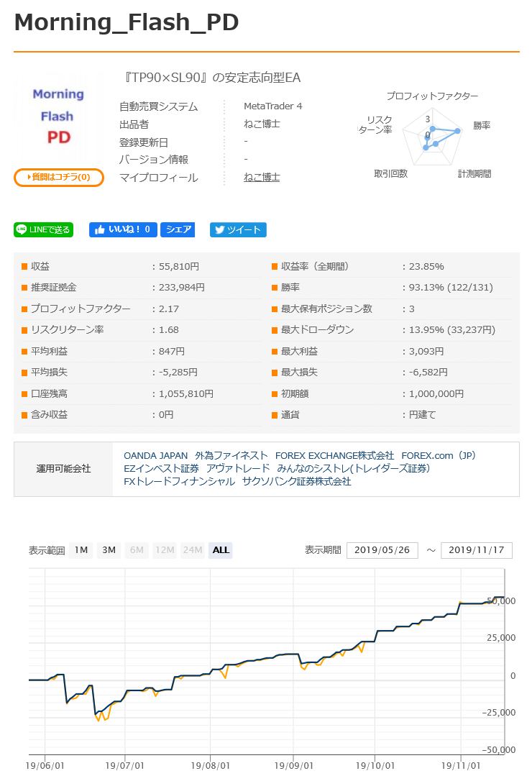
Task: Open FXトレードフィナンシャル link
Action: (x=179, y=481)
